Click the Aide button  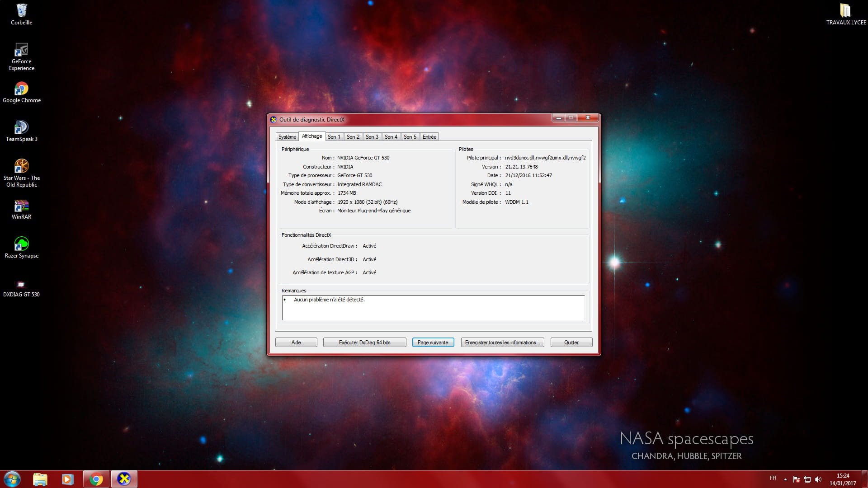[x=296, y=343]
